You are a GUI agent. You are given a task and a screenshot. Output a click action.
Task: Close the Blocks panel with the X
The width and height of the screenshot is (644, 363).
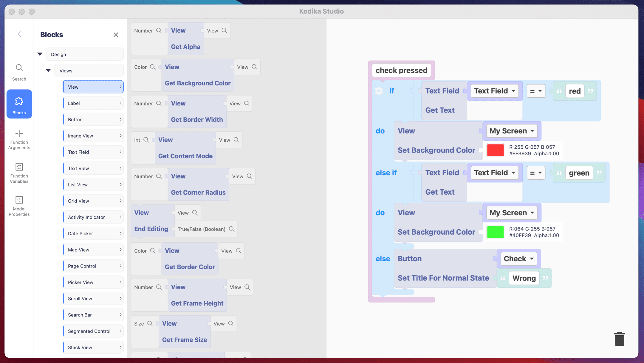click(116, 34)
